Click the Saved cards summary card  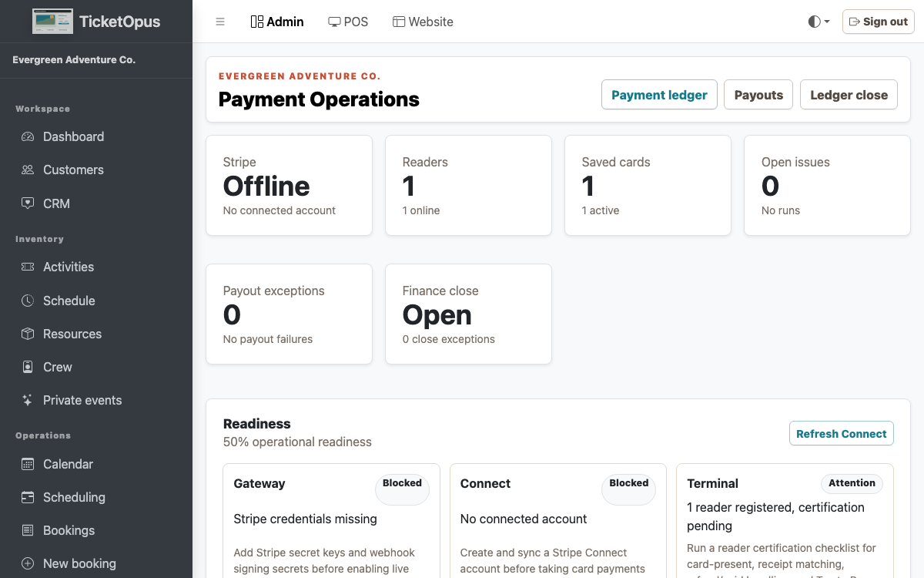click(648, 185)
